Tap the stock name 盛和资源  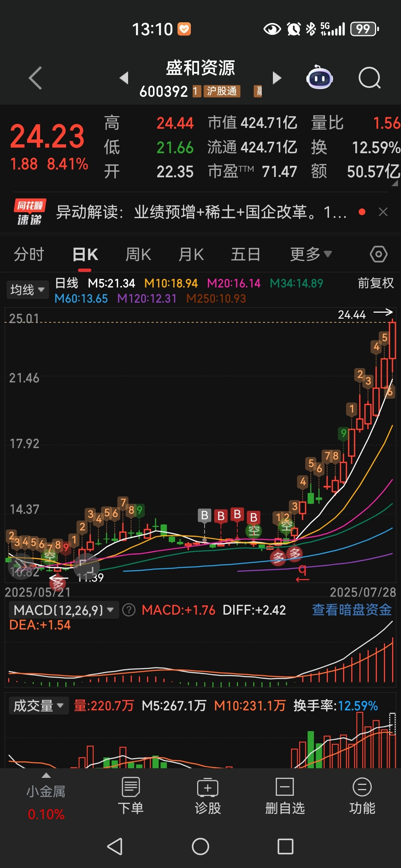200,68
